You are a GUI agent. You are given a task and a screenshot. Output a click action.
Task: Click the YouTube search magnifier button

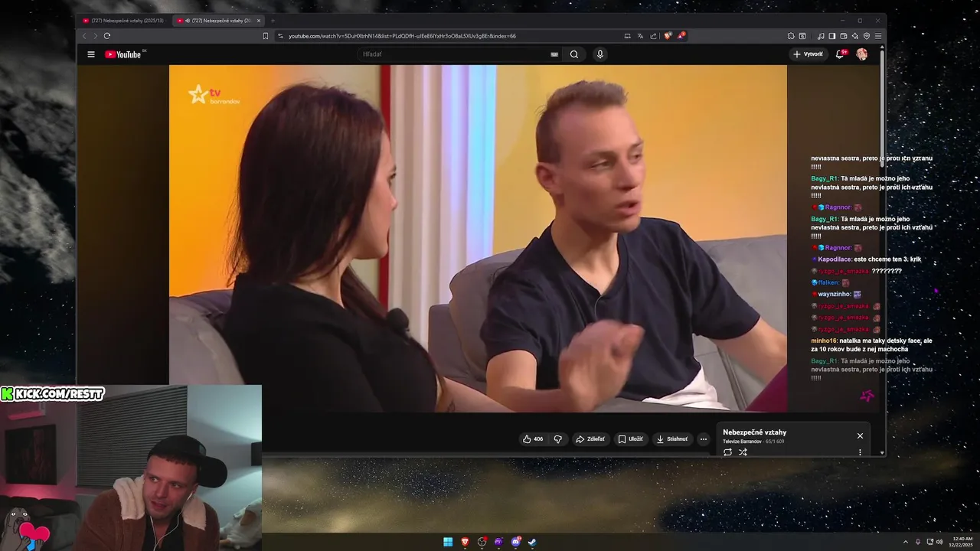pos(574,54)
